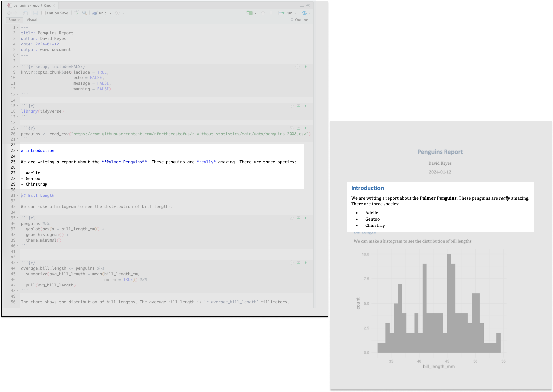
Task: Open the Knit options dropdown arrow
Action: coord(110,13)
